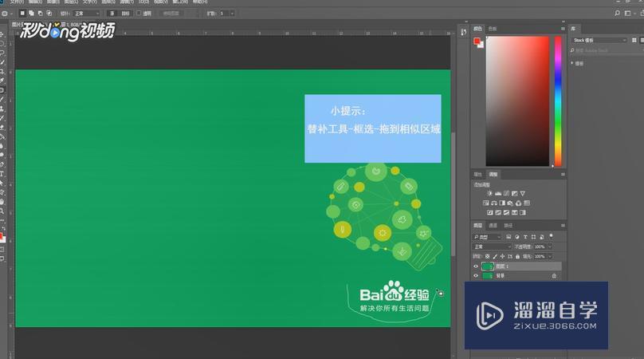644x359 pixels.
Task: Click the background white color swatch
Action: [x=481, y=45]
